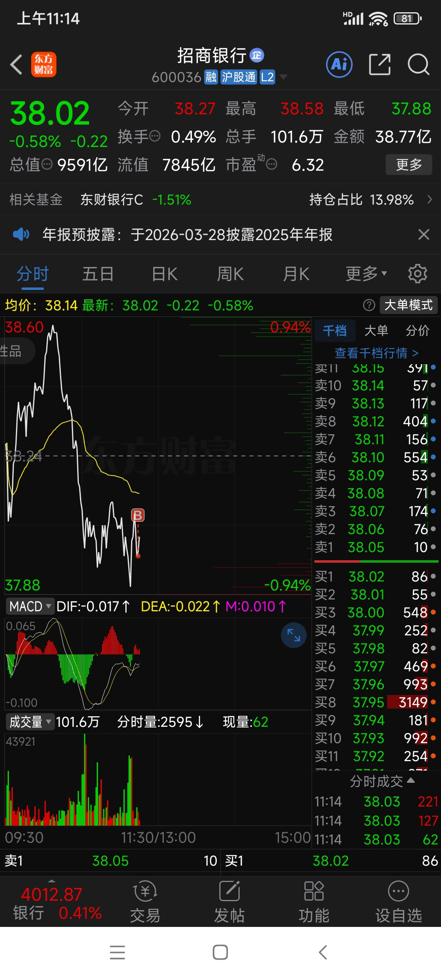Tap the L2 badge

267,77
